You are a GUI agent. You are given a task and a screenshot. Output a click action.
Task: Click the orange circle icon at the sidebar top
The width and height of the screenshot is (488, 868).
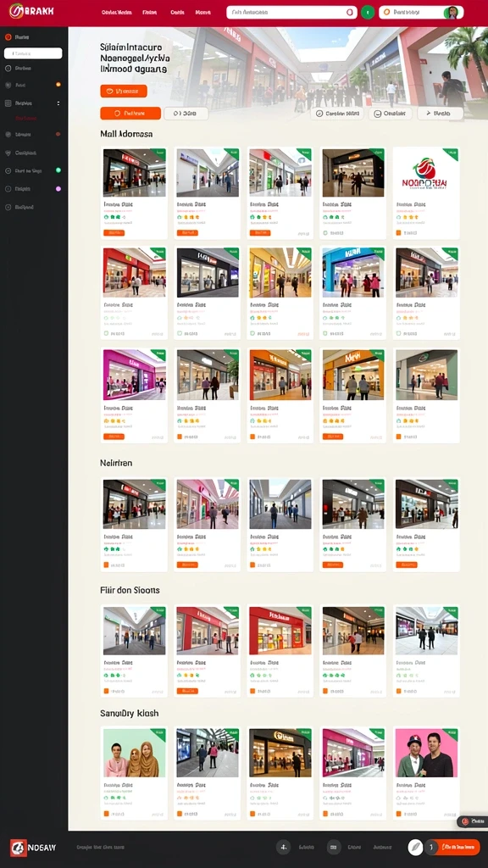(8, 37)
